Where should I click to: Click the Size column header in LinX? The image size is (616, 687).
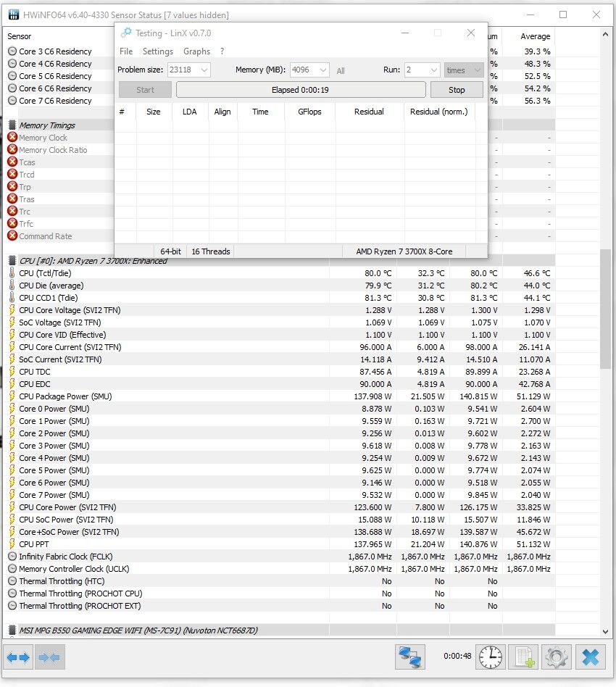coord(154,112)
